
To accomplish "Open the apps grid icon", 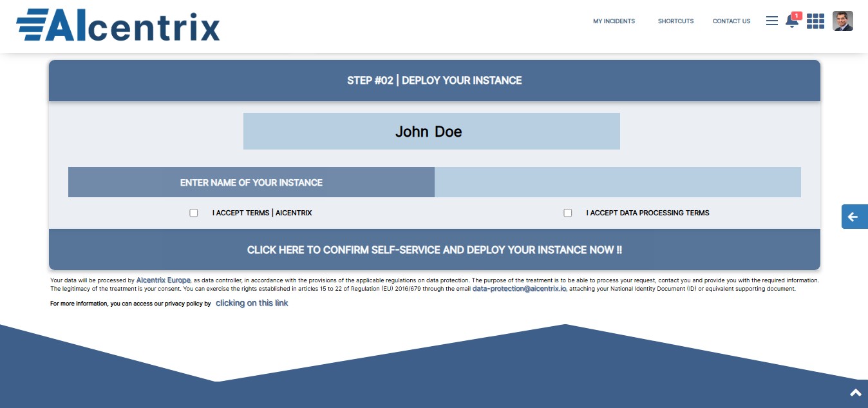I will (x=815, y=21).
